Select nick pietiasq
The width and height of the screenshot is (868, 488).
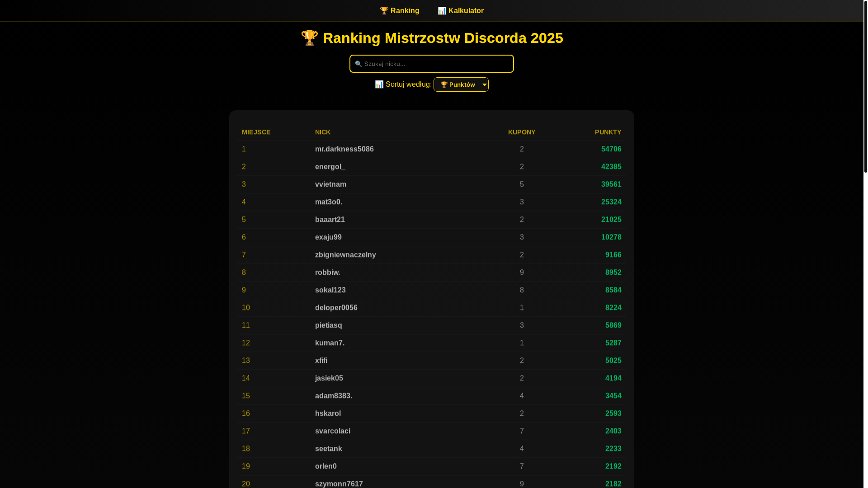[329, 325]
